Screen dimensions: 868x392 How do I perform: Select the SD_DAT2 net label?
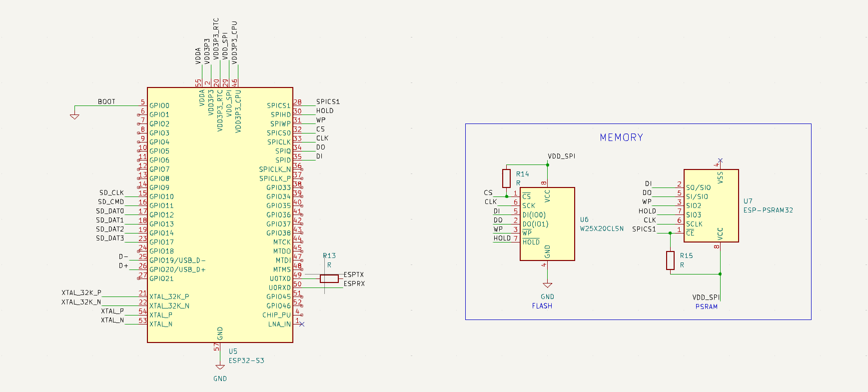110,229
